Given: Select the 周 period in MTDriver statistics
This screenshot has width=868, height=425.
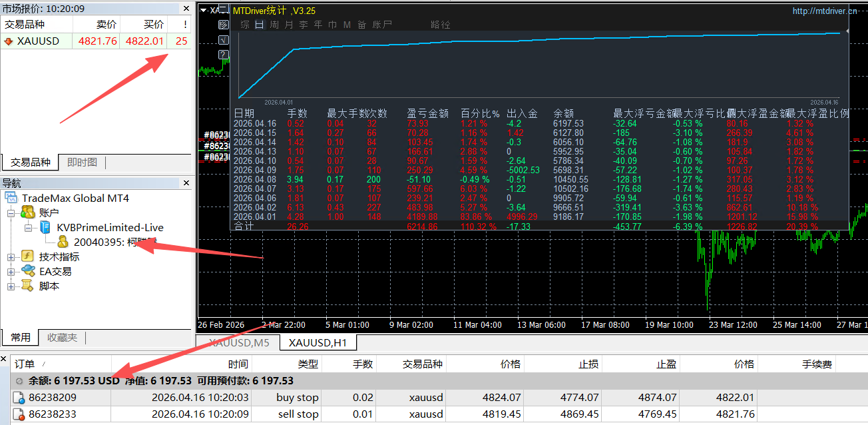Looking at the screenshot, I should tap(274, 25).
